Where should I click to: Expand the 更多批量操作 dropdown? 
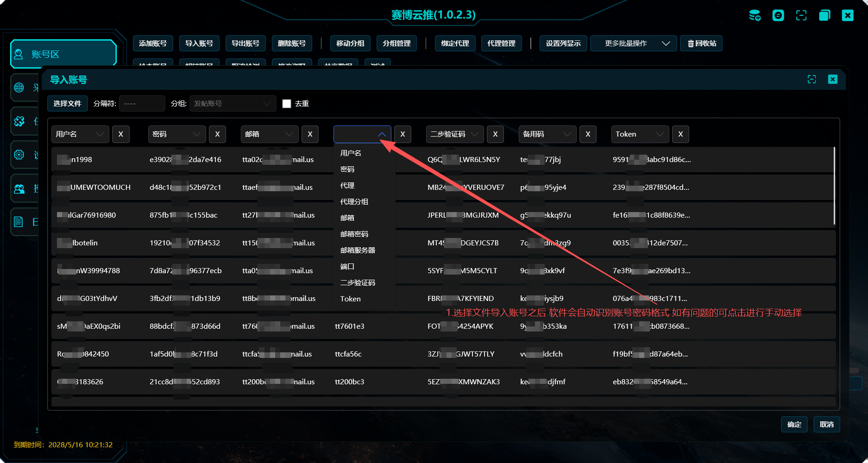tap(633, 44)
